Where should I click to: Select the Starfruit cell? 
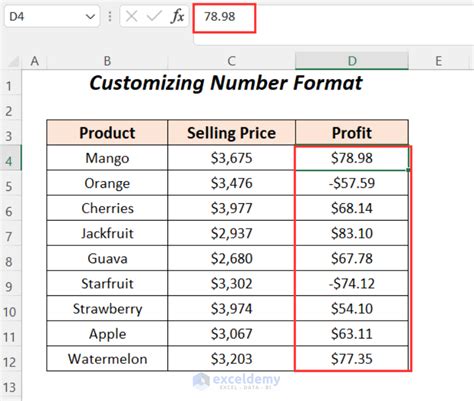pyautogui.click(x=107, y=283)
